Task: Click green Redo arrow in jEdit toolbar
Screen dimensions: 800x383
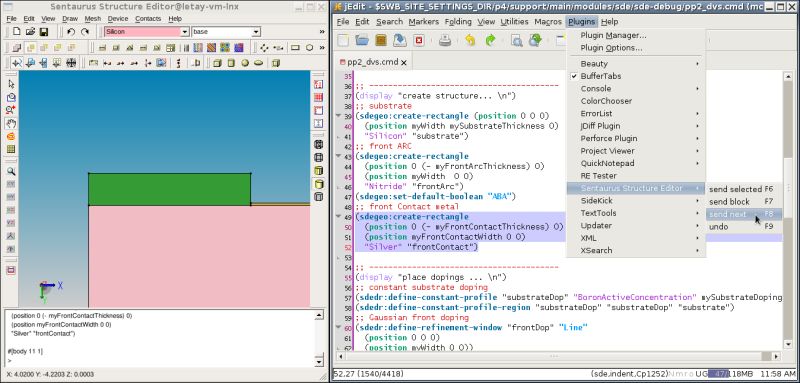Action: click(x=490, y=40)
